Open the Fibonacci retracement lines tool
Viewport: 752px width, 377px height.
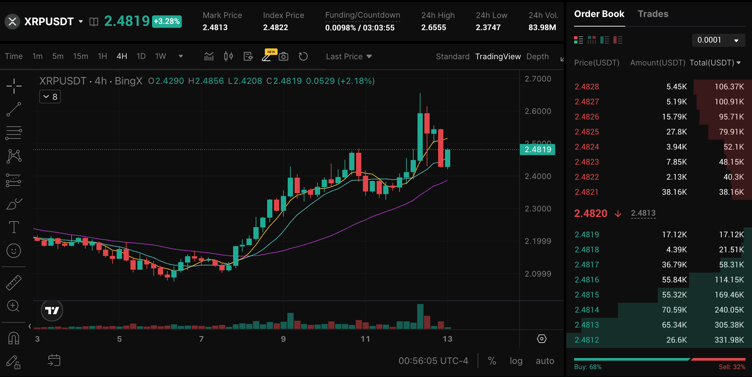coord(14,133)
